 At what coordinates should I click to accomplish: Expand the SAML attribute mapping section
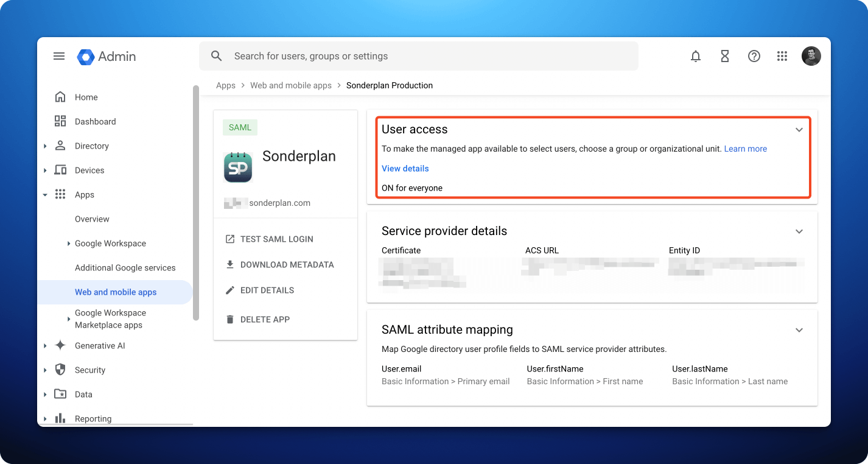[x=799, y=329]
